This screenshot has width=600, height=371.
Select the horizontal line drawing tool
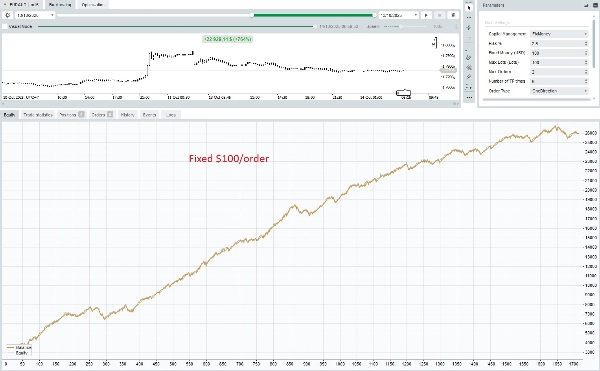(x=469, y=18)
